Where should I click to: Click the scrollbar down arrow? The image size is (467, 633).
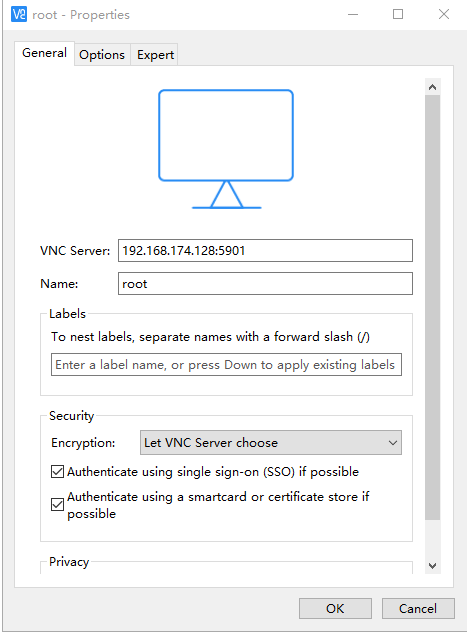[x=433, y=566]
